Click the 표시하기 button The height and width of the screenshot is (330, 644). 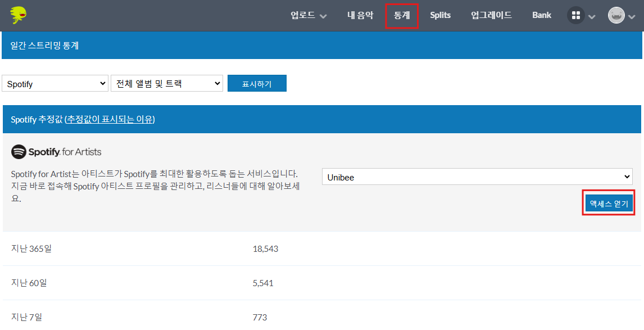257,83
